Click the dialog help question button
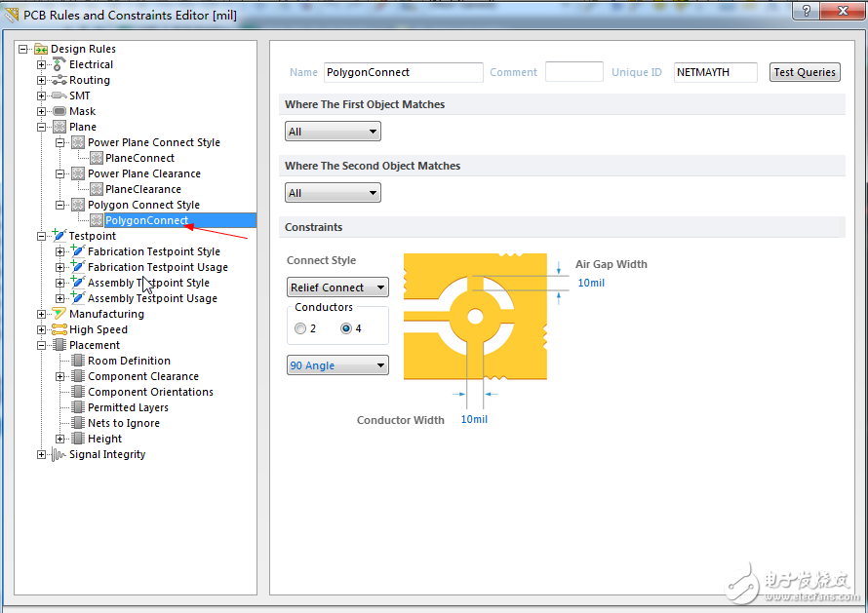868x613 pixels. pos(807,11)
